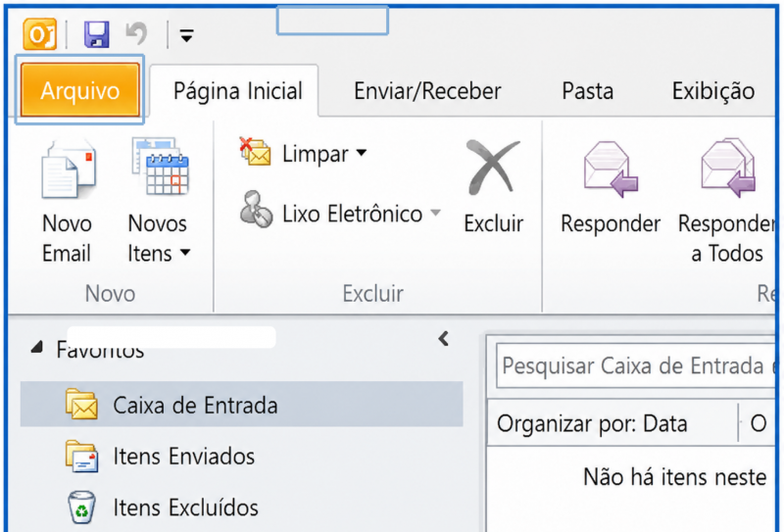Open the Exibição tab
784x532 pixels.
713,91
